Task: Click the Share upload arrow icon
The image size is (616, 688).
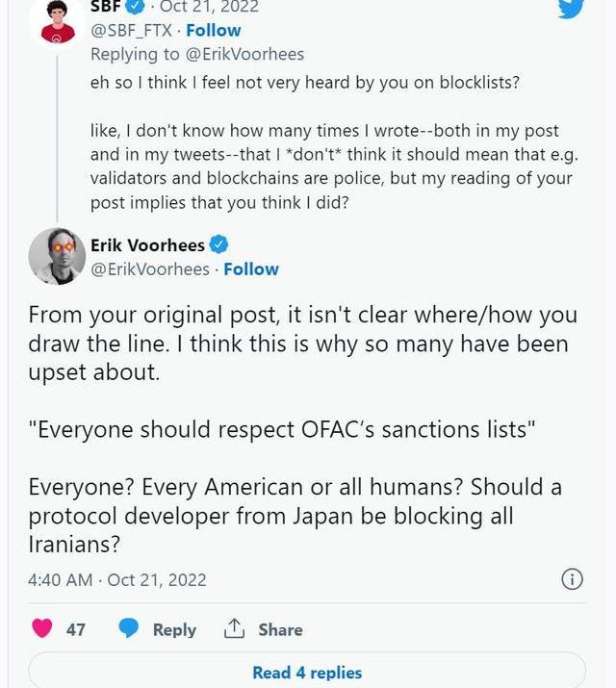Action: [x=234, y=629]
